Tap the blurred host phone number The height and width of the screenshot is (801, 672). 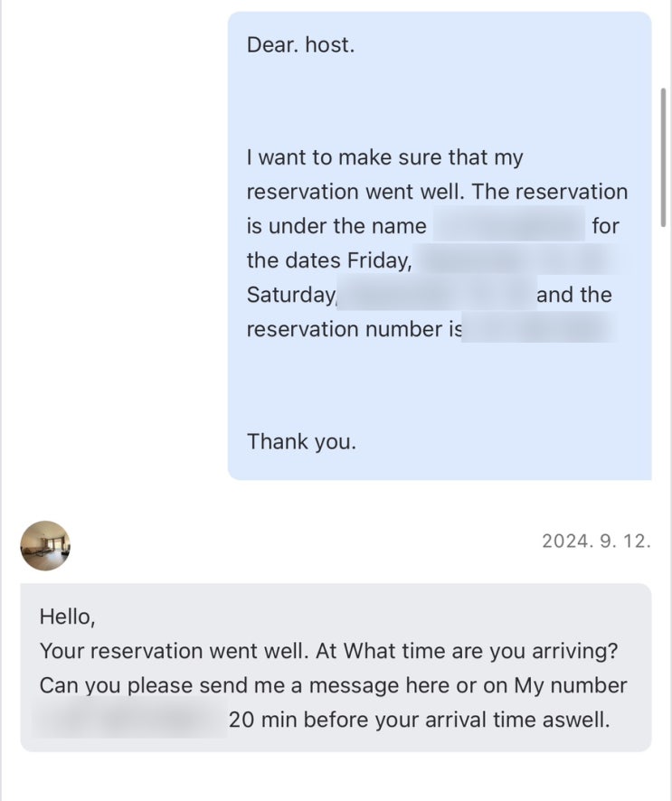[130, 720]
